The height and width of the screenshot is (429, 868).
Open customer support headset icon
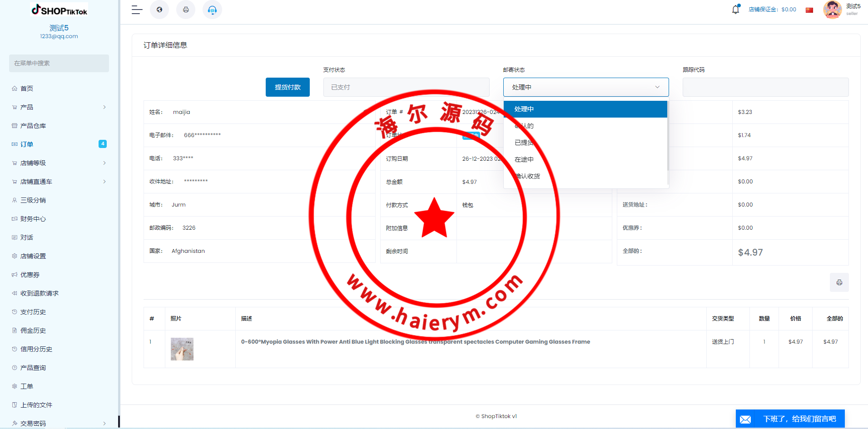click(212, 10)
